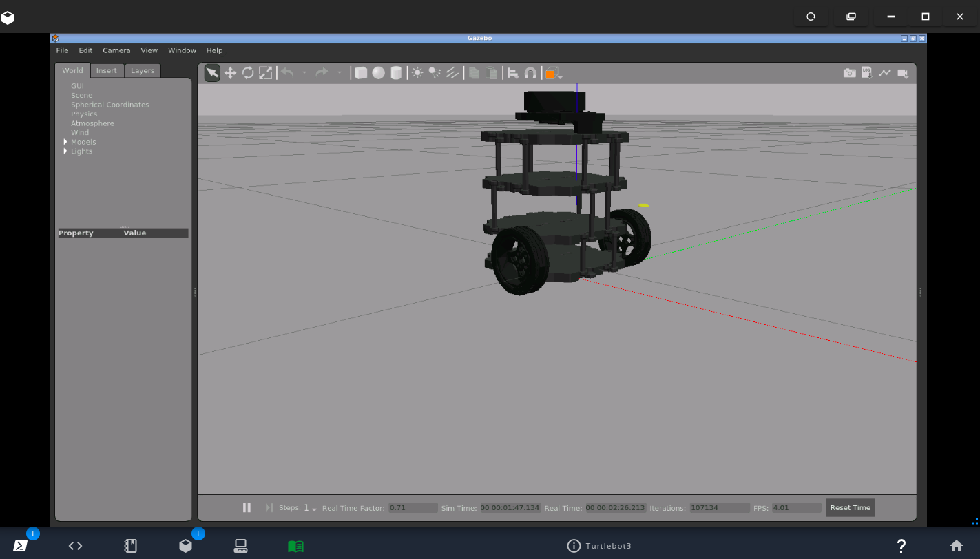Select the translate mode tool
The width and height of the screenshot is (980, 559).
click(230, 72)
